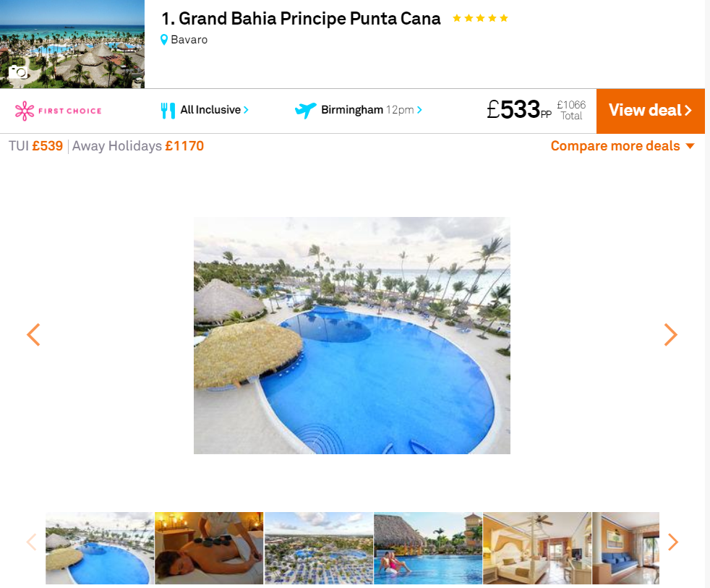Open the TUI £539 deal
Image resolution: width=710 pixels, height=588 pixels.
coord(35,146)
